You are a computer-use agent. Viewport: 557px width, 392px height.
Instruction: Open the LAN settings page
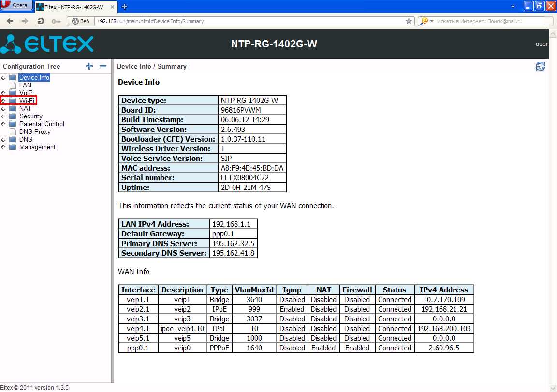click(25, 85)
